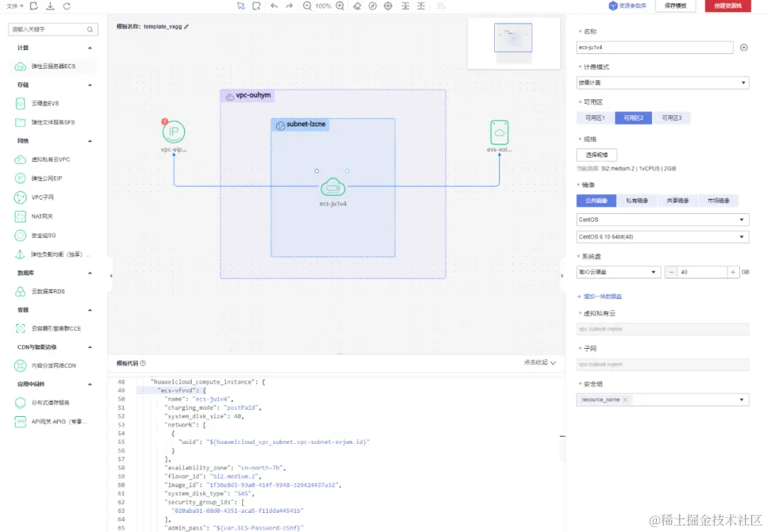Switch to the 公共镜像 tab
The width and height of the screenshot is (767, 532).
click(x=597, y=201)
